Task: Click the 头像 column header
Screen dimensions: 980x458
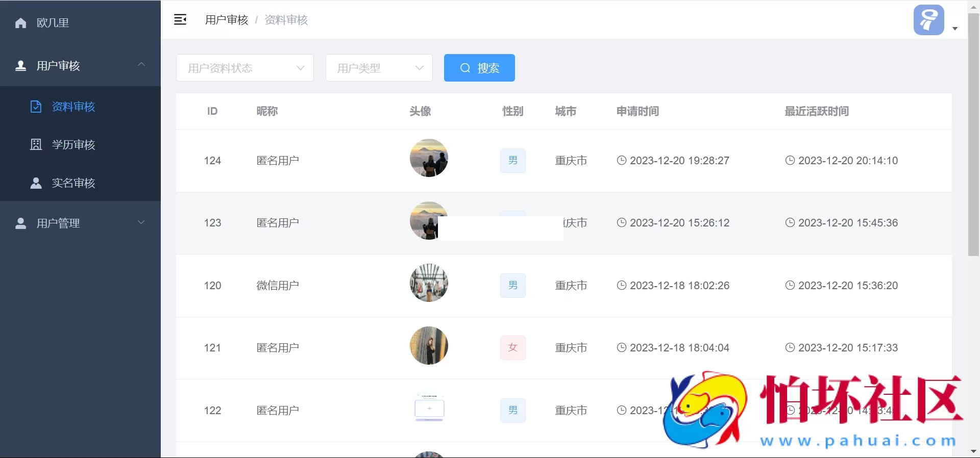Action: [420, 111]
